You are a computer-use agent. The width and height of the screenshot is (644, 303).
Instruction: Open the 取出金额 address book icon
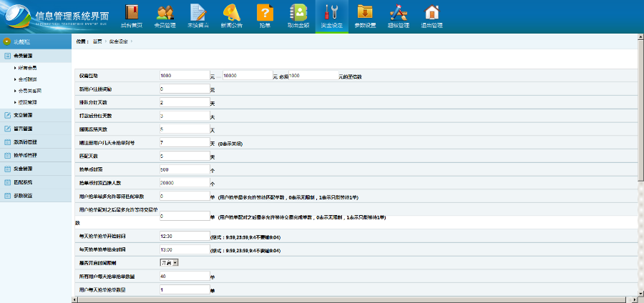pos(298,12)
